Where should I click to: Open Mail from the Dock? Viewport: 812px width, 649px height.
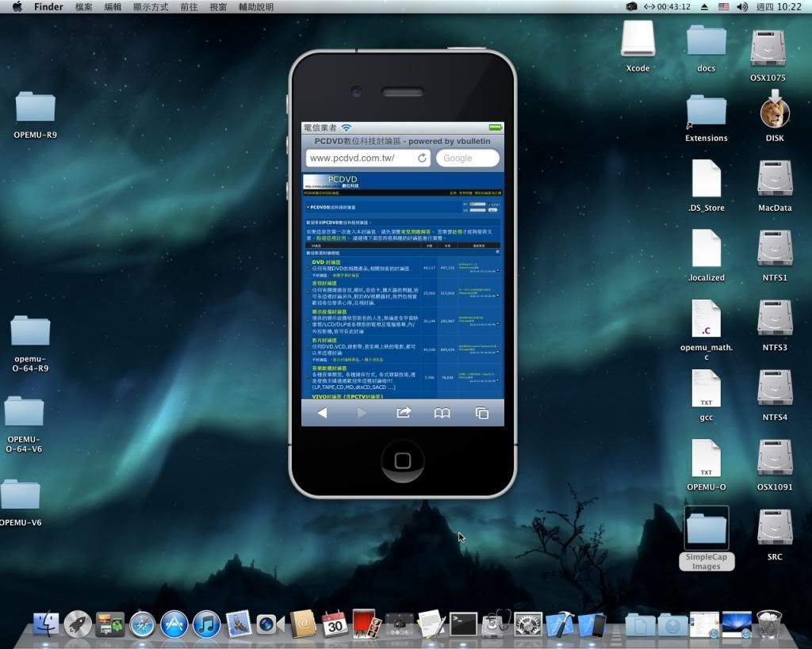[238, 624]
